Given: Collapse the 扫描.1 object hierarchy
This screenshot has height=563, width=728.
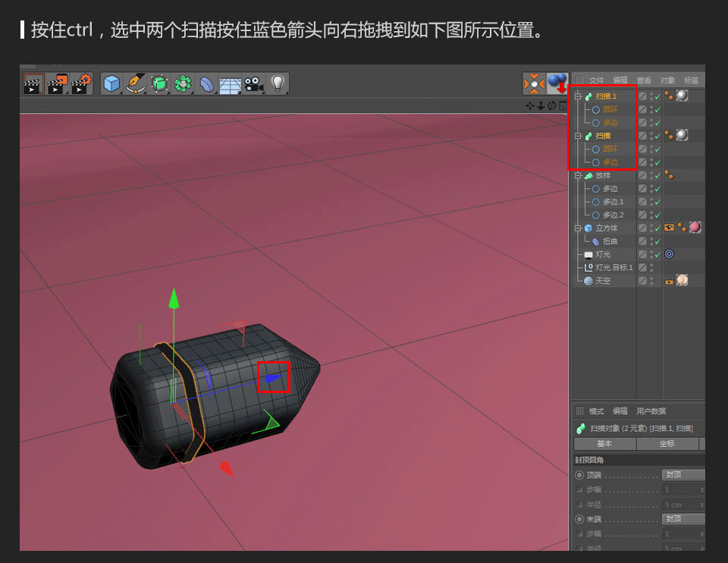Looking at the screenshot, I should click(576, 96).
